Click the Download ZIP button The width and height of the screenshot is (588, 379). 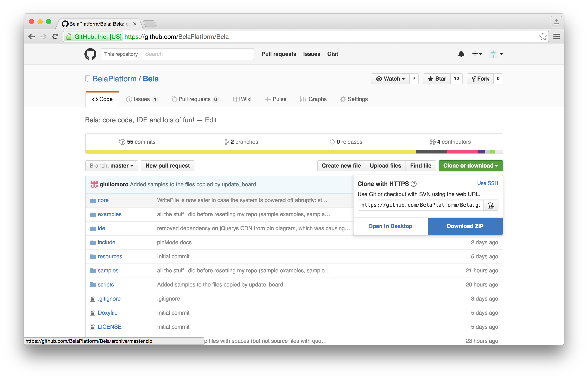pyautogui.click(x=465, y=226)
